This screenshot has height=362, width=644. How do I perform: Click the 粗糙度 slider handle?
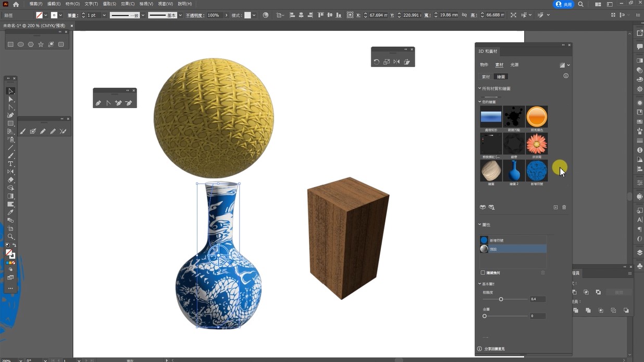[501, 299]
